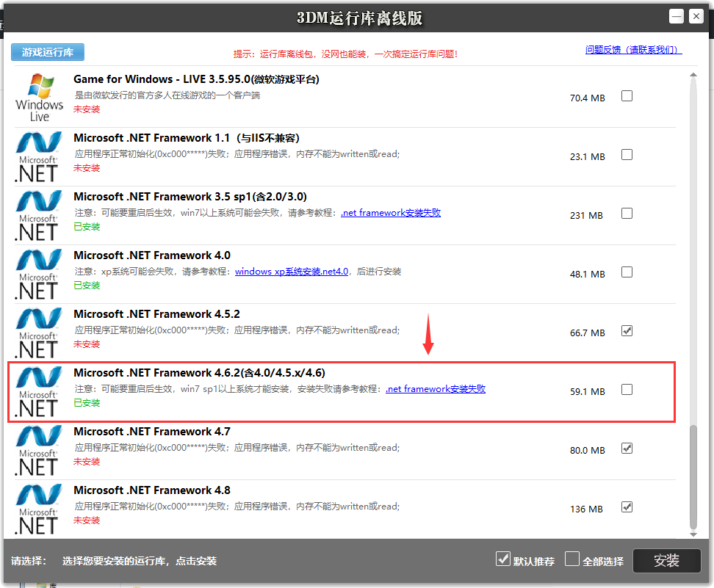Viewport: 714px width, 588px height.
Task: Select the Game for Windows - LIVE 3.5.95.0 title
Action: pyautogui.click(x=196, y=79)
